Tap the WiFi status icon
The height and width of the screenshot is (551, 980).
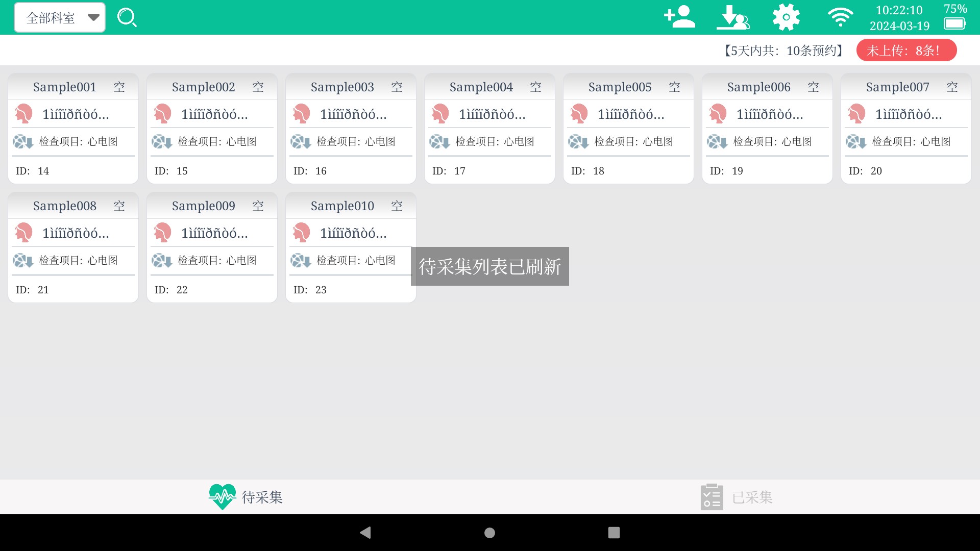[x=840, y=17]
